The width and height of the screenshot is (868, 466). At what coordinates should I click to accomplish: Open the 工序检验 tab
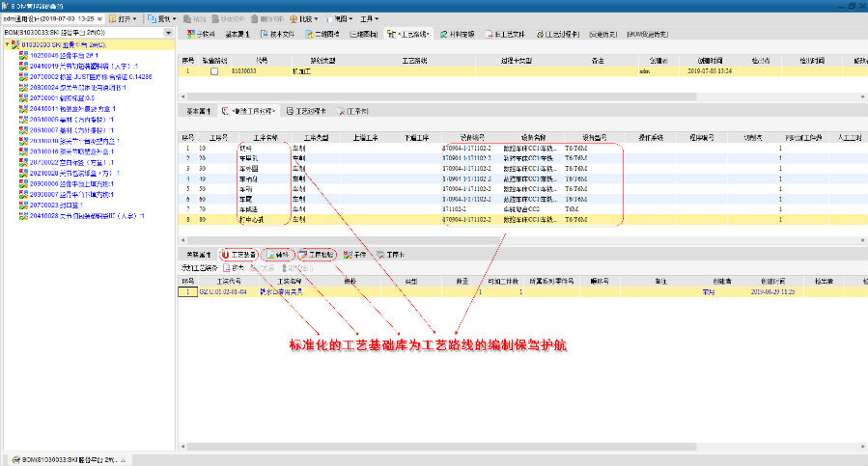(317, 254)
